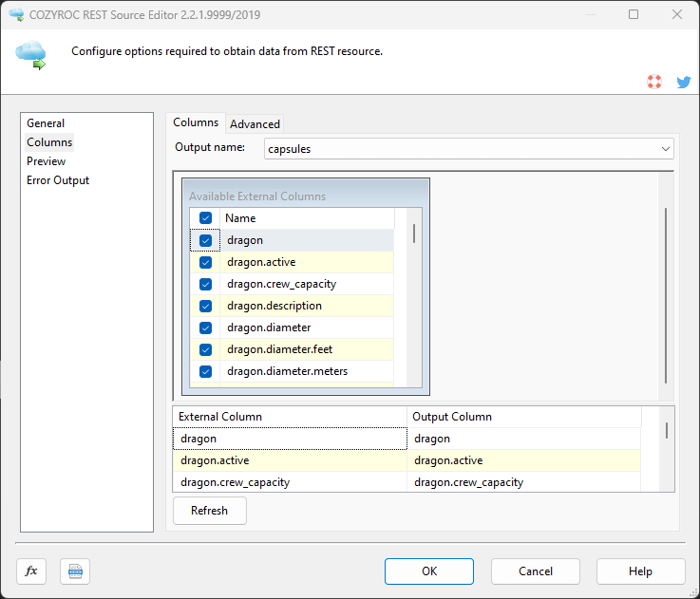Click the cloud application icon in the title bar
700x599 pixels.
tap(16, 14)
